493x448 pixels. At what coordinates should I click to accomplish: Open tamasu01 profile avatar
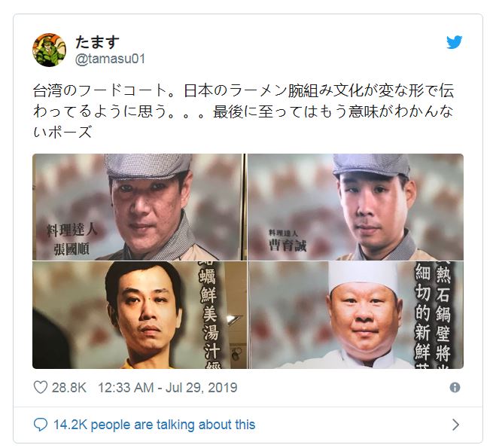pos(50,50)
